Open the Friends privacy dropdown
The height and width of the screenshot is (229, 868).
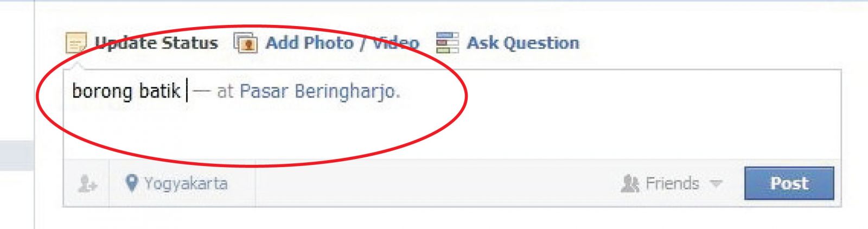(x=672, y=183)
